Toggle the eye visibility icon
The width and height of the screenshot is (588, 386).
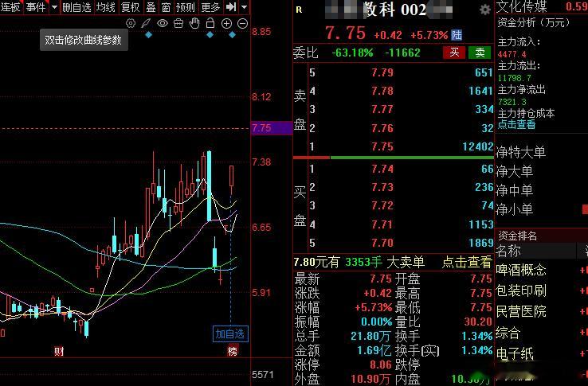coord(163,23)
